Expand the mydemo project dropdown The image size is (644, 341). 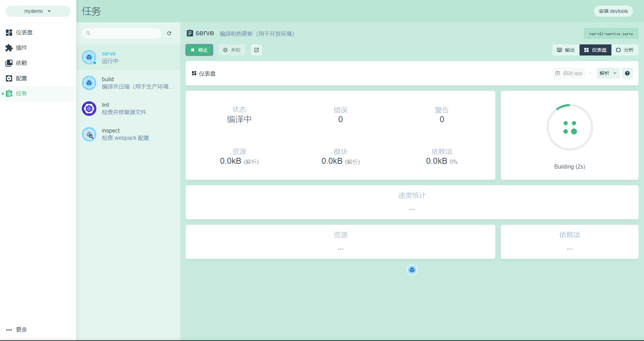(38, 11)
